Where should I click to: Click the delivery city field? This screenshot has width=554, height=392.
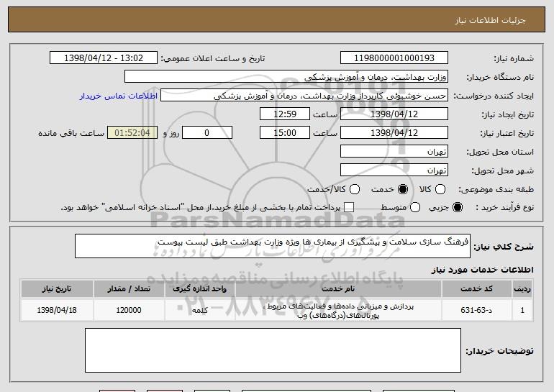pyautogui.click(x=394, y=170)
